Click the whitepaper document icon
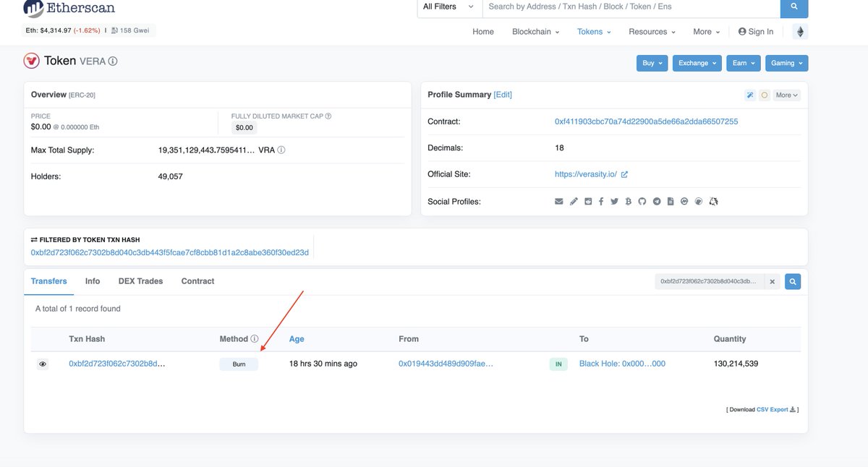The height and width of the screenshot is (467, 868). click(x=671, y=202)
